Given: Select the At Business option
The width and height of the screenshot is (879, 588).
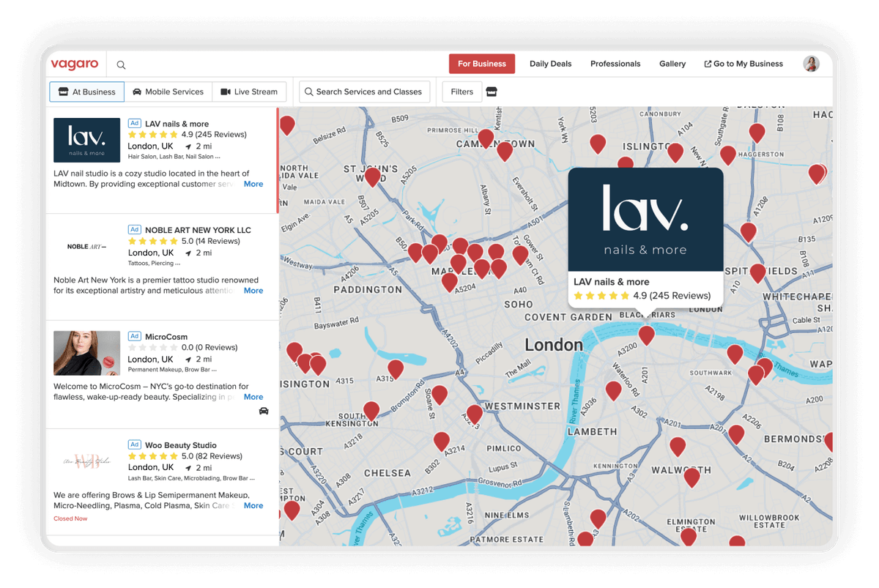Looking at the screenshot, I should [x=86, y=92].
